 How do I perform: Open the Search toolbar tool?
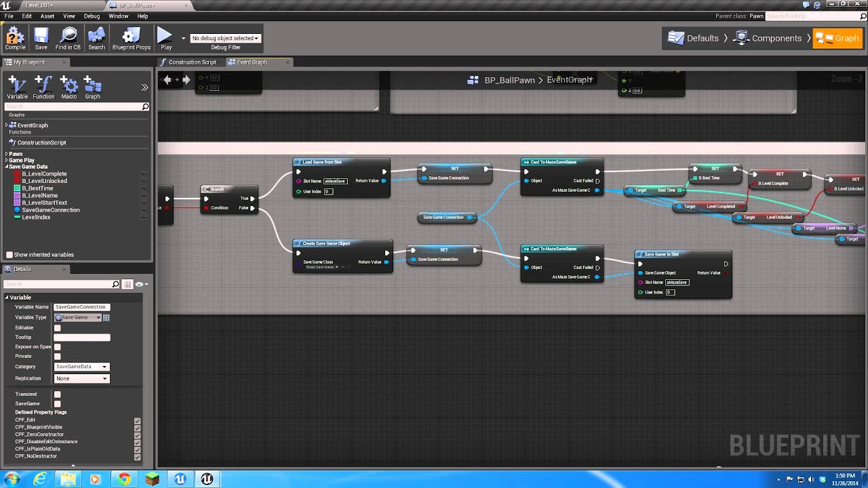point(96,39)
